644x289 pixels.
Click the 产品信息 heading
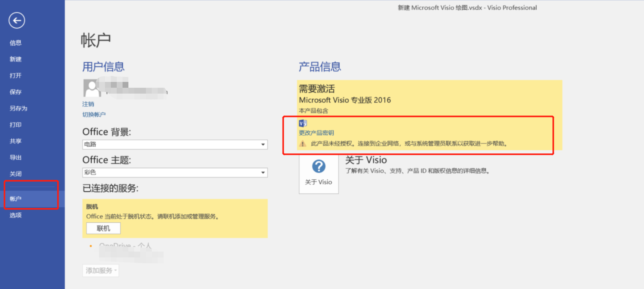(320, 67)
